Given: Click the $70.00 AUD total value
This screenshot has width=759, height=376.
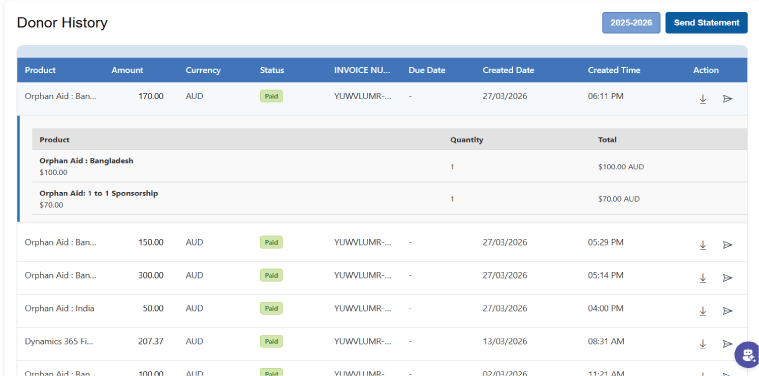Looking at the screenshot, I should tap(619, 199).
